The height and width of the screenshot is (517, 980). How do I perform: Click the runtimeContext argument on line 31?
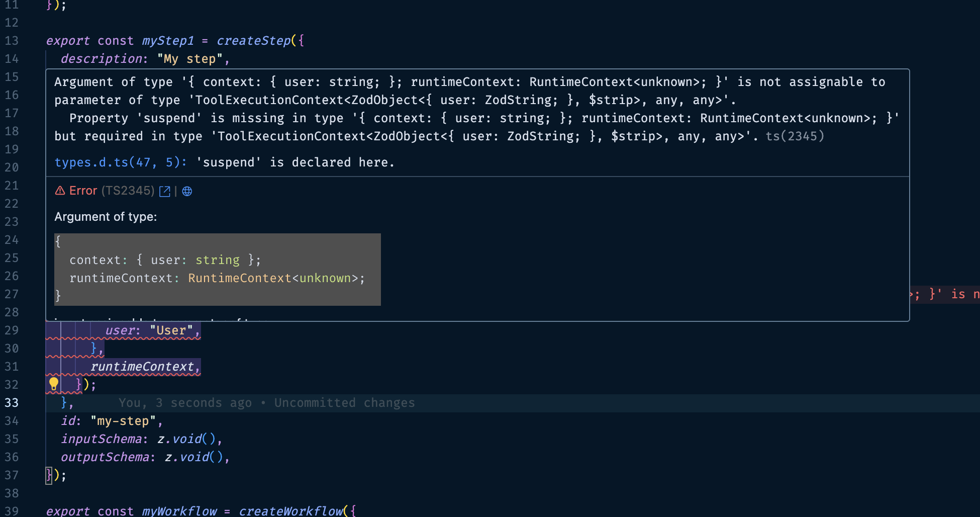[142, 367]
